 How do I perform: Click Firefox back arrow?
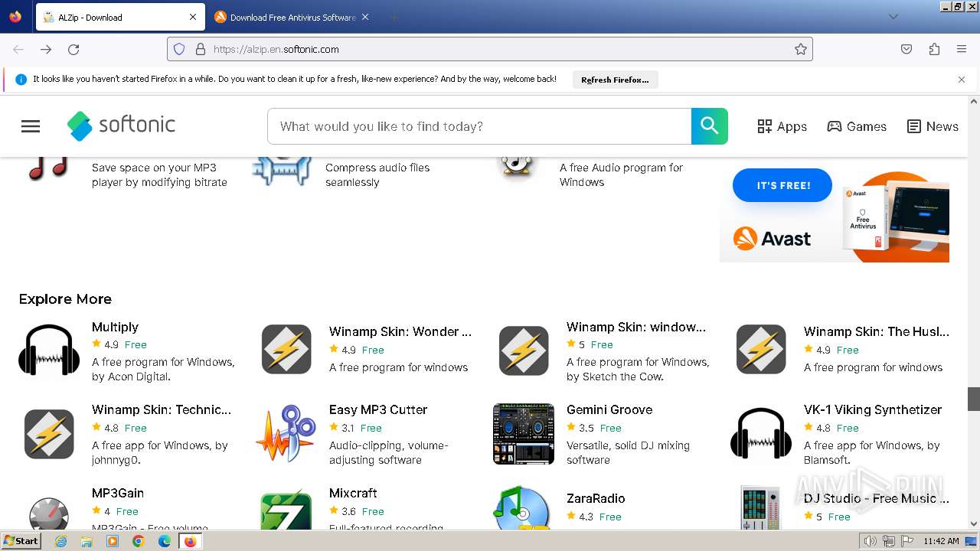[x=18, y=49]
